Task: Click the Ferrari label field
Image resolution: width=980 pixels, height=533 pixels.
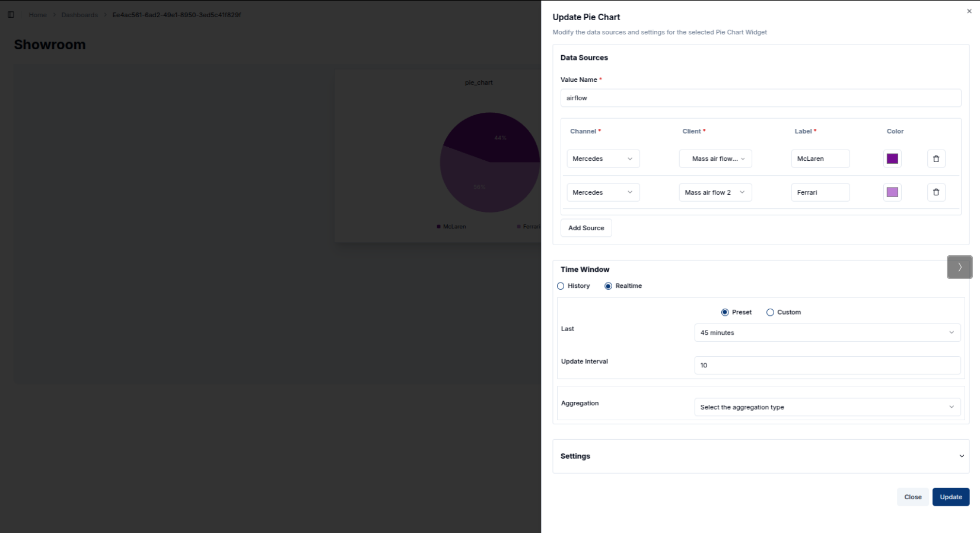Action: (x=820, y=192)
